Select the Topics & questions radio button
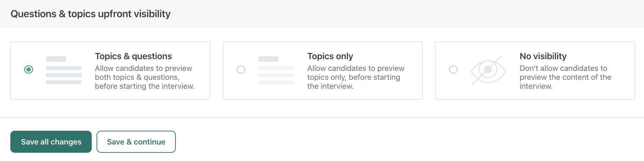This screenshot has width=644, height=161. pos(29,69)
